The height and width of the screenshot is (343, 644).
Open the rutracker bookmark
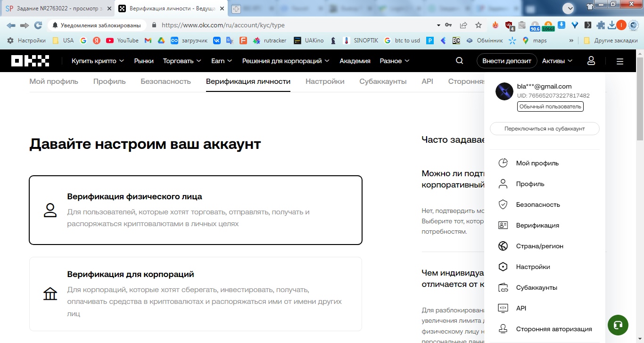click(x=270, y=41)
